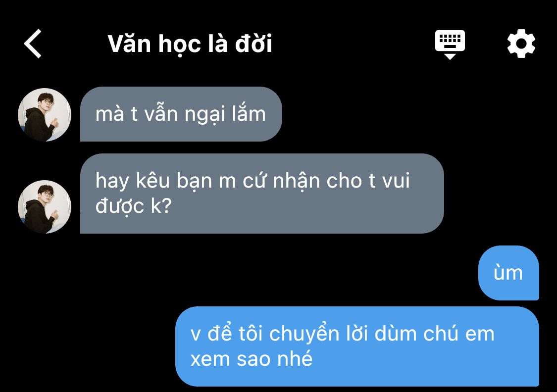557x392 pixels.
Task: Tap the blue "ùm" reply bubble
Action: (508, 273)
